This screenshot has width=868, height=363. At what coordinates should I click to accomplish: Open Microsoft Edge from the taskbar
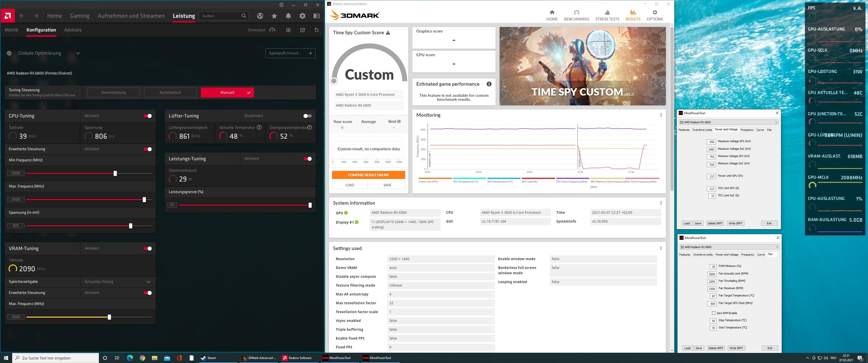point(130,358)
